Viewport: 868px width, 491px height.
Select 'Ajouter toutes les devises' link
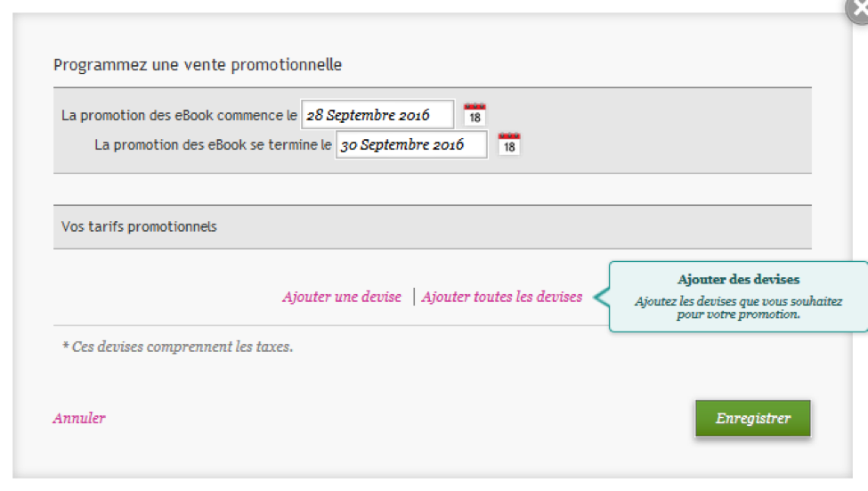(501, 297)
